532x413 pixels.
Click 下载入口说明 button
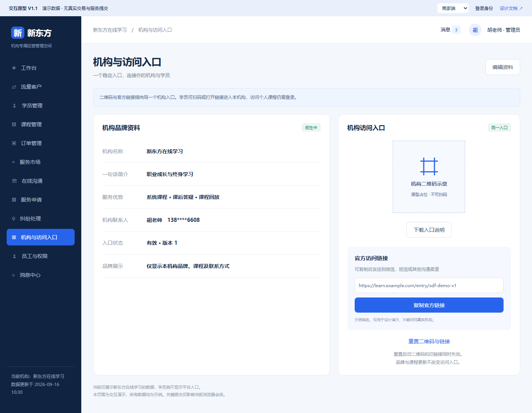429,230
